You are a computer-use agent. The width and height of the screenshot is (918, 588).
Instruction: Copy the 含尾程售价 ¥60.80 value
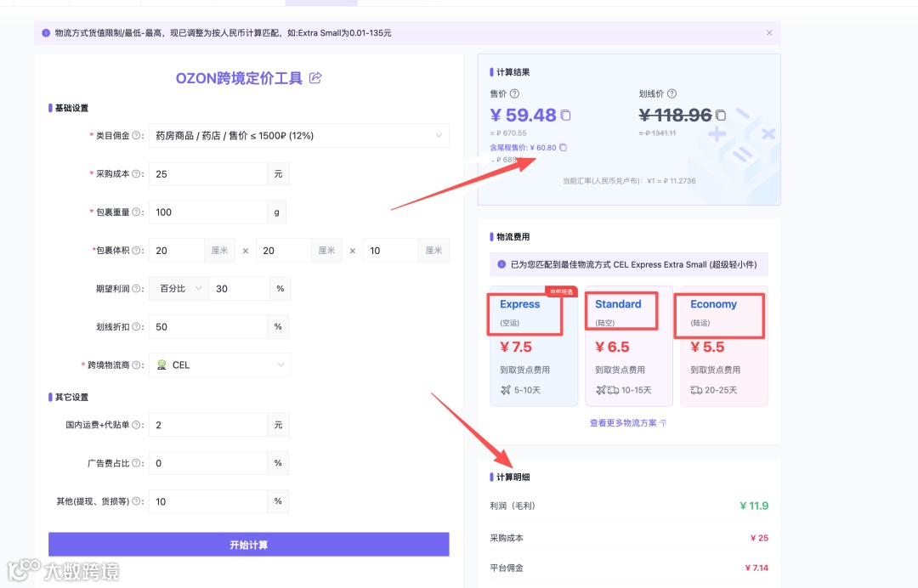coord(564,148)
